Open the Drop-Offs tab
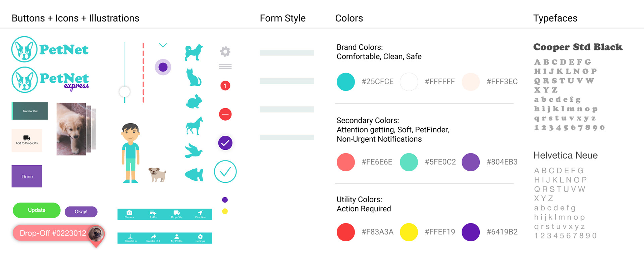 click(177, 214)
